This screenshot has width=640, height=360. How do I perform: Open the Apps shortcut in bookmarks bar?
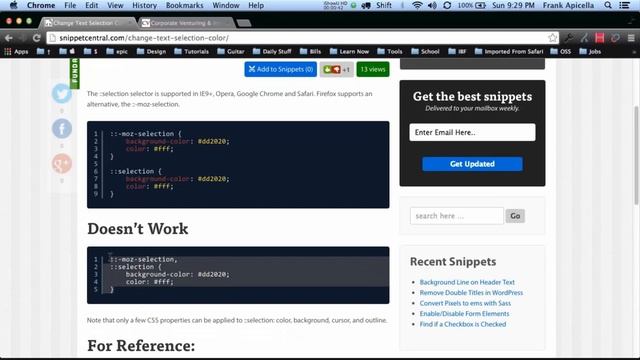pyautogui.click(x=16, y=51)
